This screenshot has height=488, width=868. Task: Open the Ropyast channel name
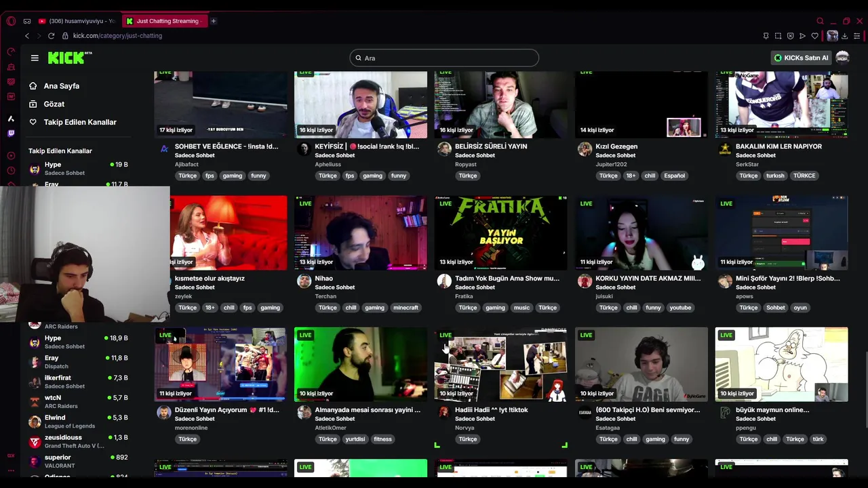(466, 164)
